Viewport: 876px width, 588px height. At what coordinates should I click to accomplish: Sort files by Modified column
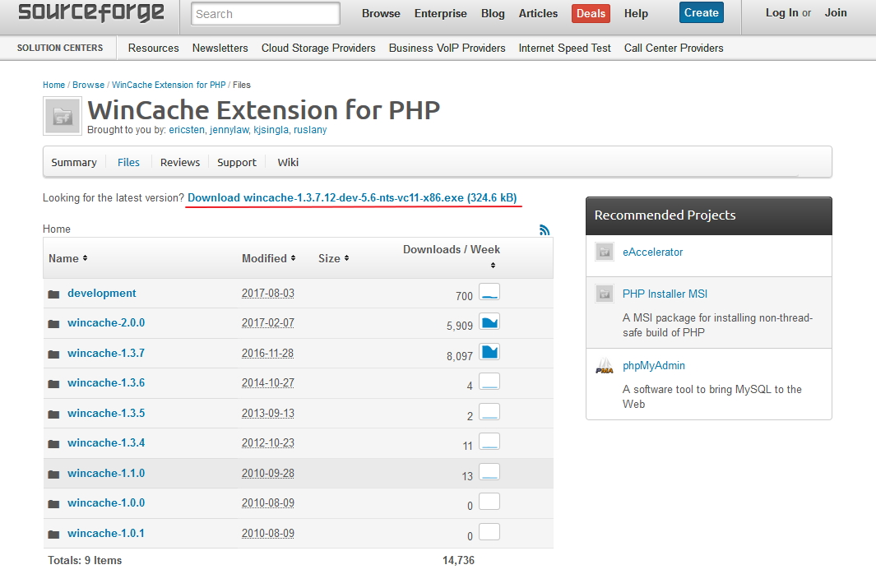tap(269, 258)
